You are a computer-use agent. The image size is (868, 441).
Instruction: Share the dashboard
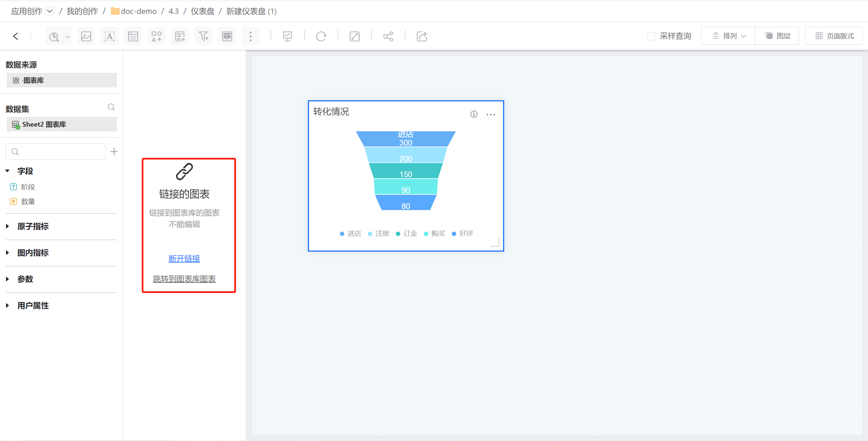click(x=388, y=36)
